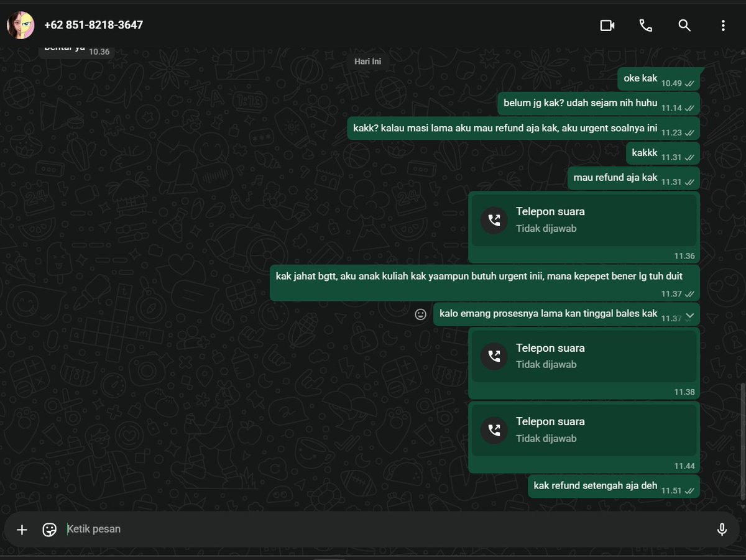Viewport: 746px width, 560px height.
Task: Select the 'kak jahat bgtt' long message
Action: click(485, 283)
